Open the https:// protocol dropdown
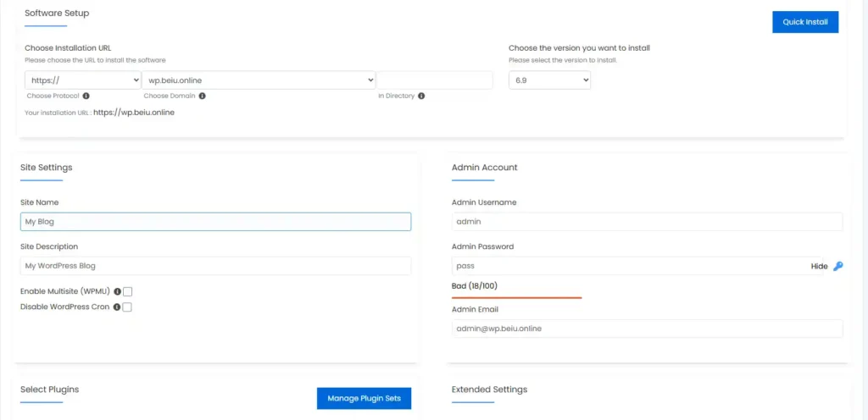 83,80
